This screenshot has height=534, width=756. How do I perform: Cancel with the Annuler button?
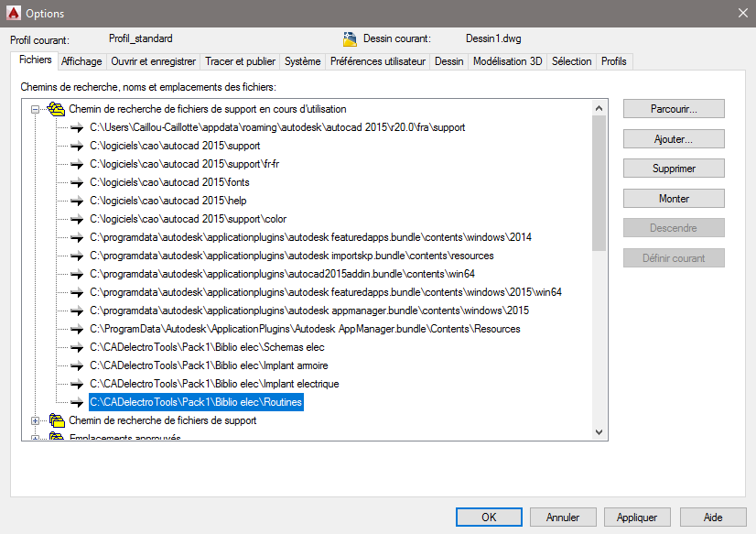[x=563, y=518]
